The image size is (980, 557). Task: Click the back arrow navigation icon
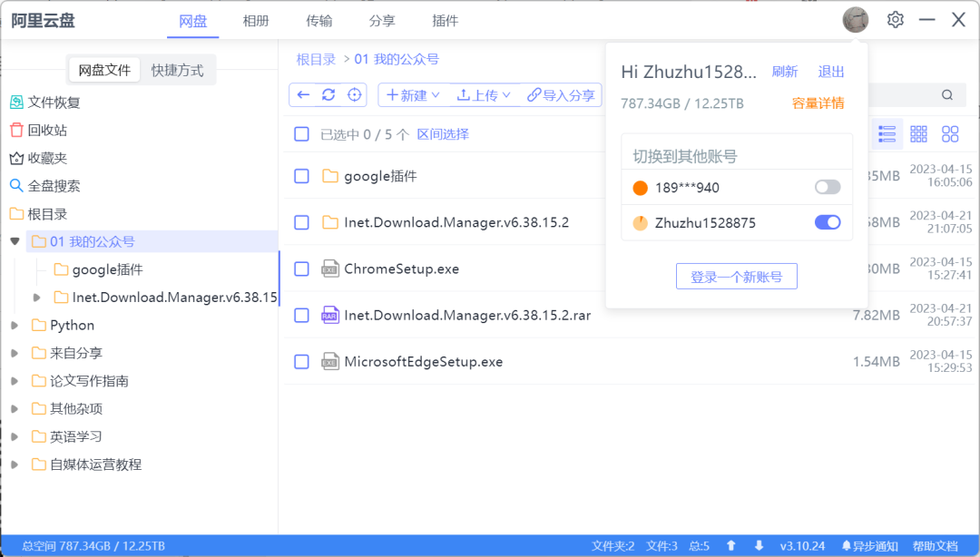tap(303, 95)
